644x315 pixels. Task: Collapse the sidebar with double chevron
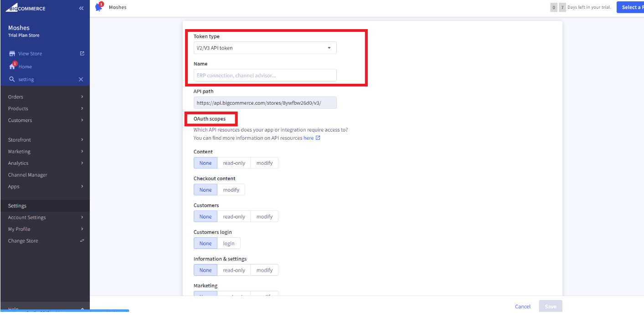[81, 8]
